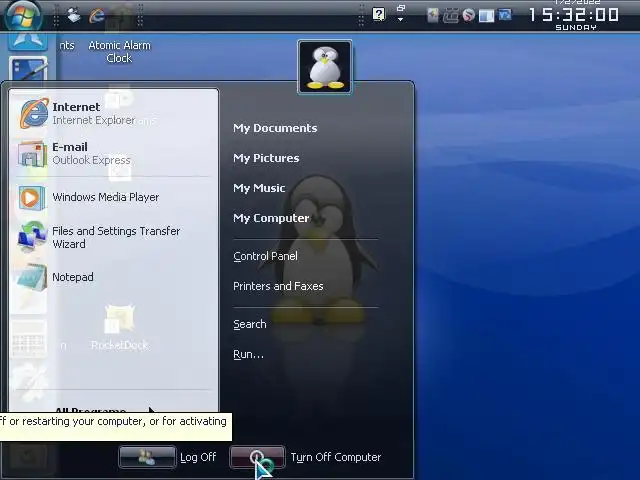Click the white window tray icon

click(487, 16)
